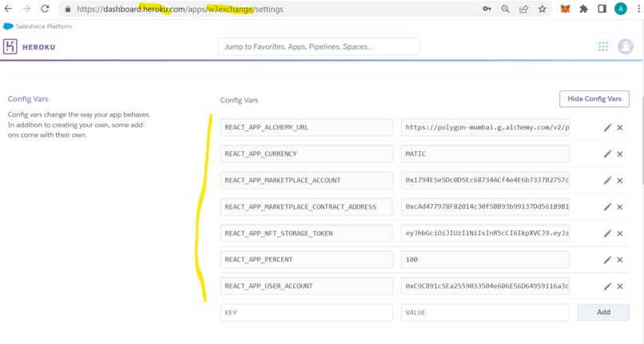Select the REACT_APP_NFT_STORAGE_TOKEN key field
Image resolution: width=644 pixels, height=344 pixels.
pos(306,233)
